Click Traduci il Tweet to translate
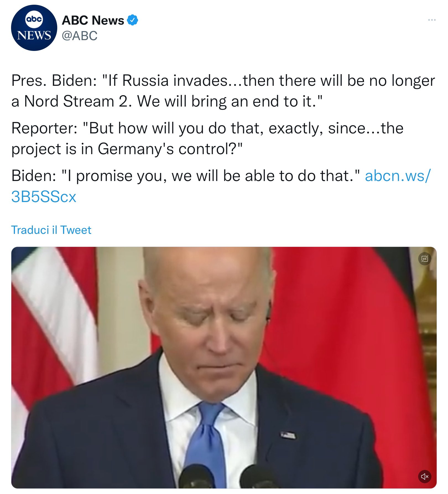This screenshot has width=448, height=494. click(x=51, y=230)
